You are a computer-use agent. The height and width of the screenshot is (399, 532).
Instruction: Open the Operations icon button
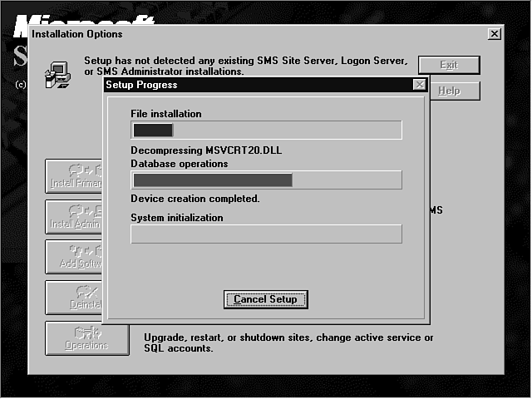(x=87, y=338)
